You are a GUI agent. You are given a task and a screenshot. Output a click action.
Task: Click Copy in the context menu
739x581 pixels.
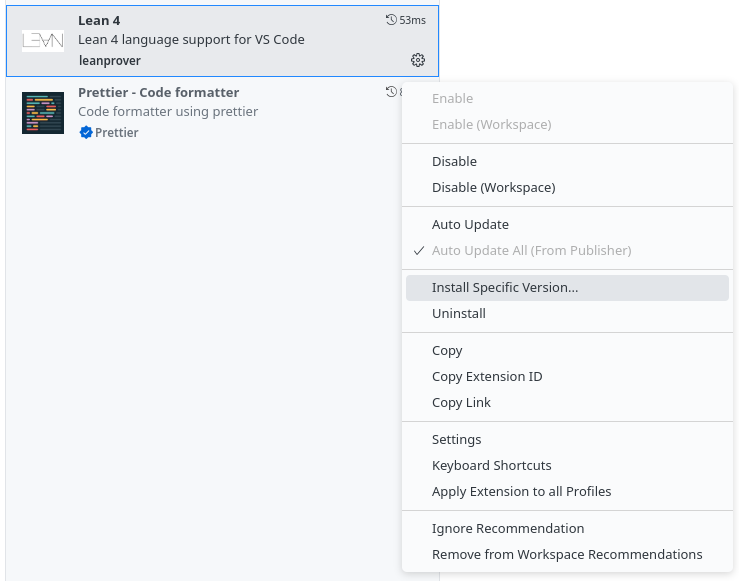click(567, 351)
